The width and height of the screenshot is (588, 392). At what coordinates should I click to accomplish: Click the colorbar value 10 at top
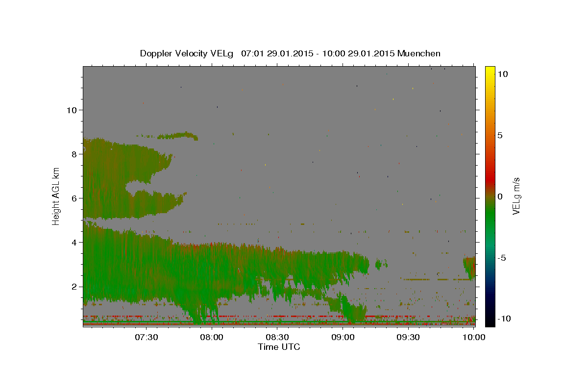(503, 74)
